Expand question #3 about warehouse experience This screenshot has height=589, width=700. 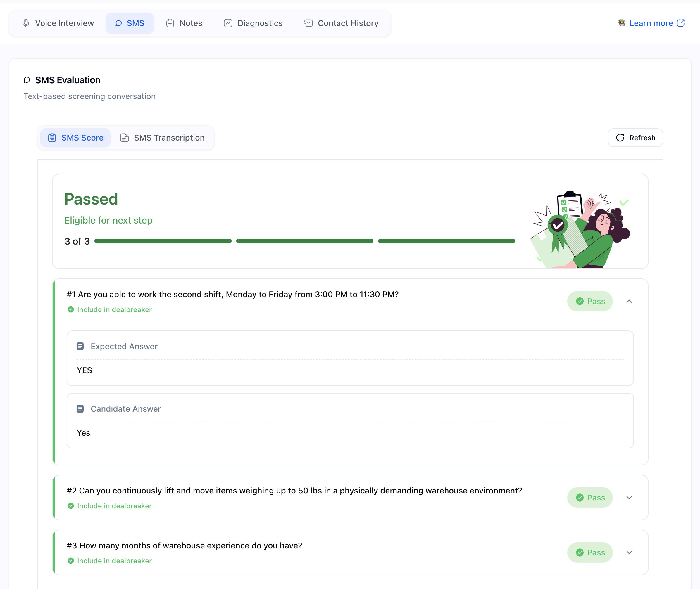pyautogui.click(x=629, y=552)
